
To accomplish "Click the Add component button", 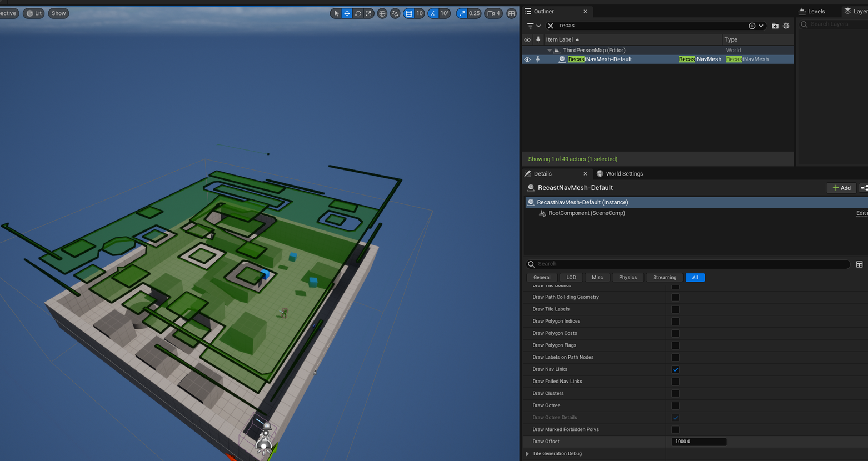I will pos(841,188).
